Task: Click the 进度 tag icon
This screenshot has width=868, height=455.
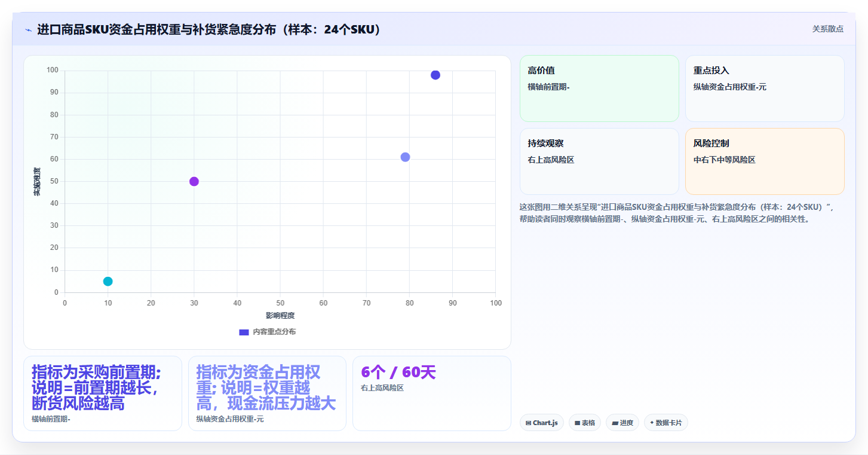Action: [615, 423]
